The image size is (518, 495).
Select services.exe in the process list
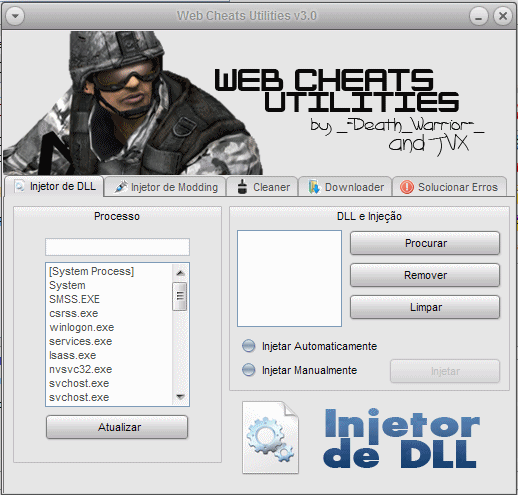pos(109,341)
